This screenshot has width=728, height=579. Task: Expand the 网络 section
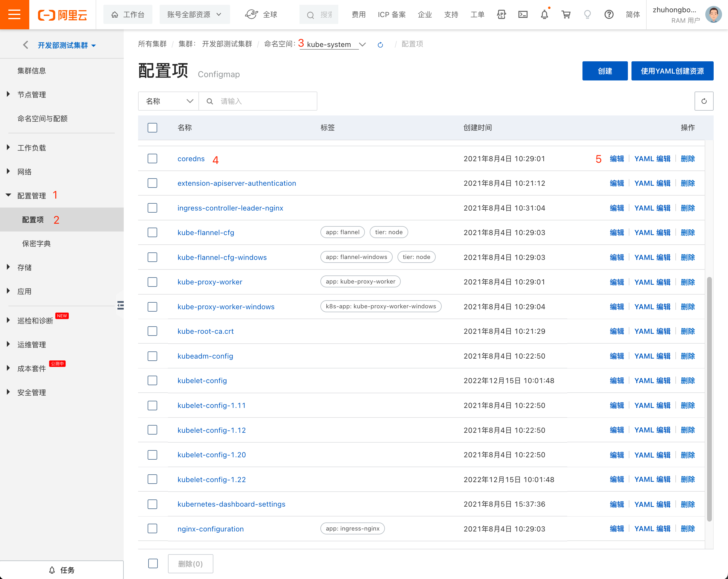click(24, 172)
